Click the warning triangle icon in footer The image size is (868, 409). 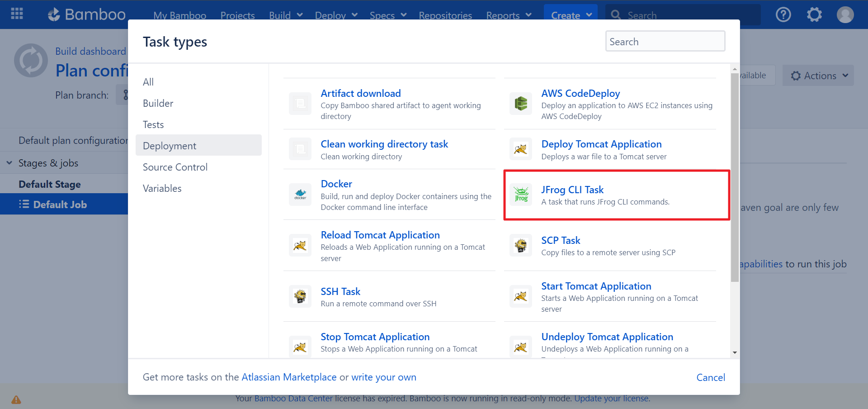tap(16, 399)
